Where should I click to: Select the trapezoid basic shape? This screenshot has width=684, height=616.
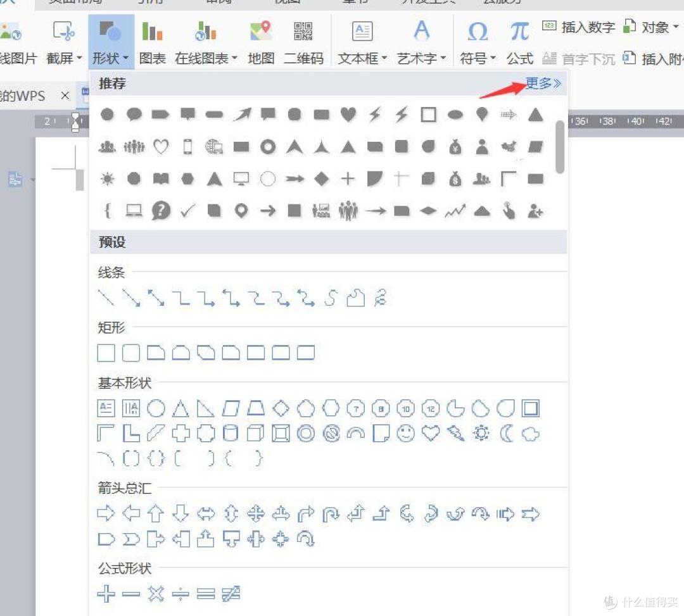tap(256, 408)
